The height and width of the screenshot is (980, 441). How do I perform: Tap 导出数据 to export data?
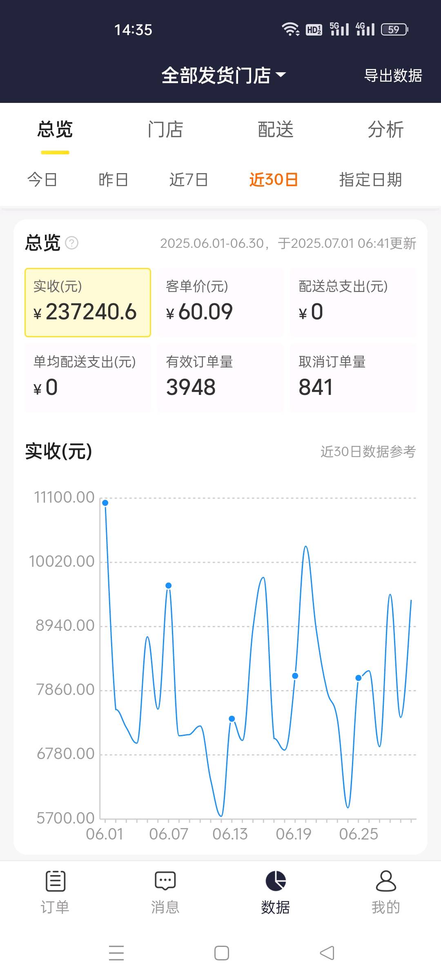tap(393, 76)
